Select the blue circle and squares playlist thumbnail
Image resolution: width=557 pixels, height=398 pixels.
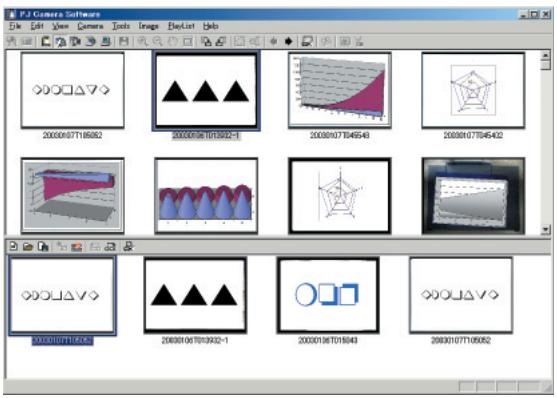[x=328, y=295]
